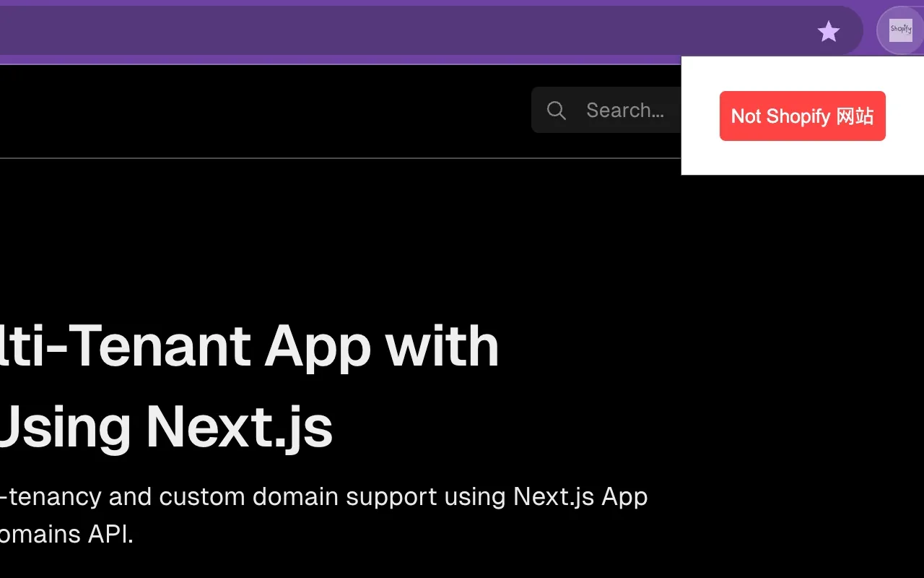Click the 'Using Next.js' heading line
Screen dimensions: 924x578
165,427
